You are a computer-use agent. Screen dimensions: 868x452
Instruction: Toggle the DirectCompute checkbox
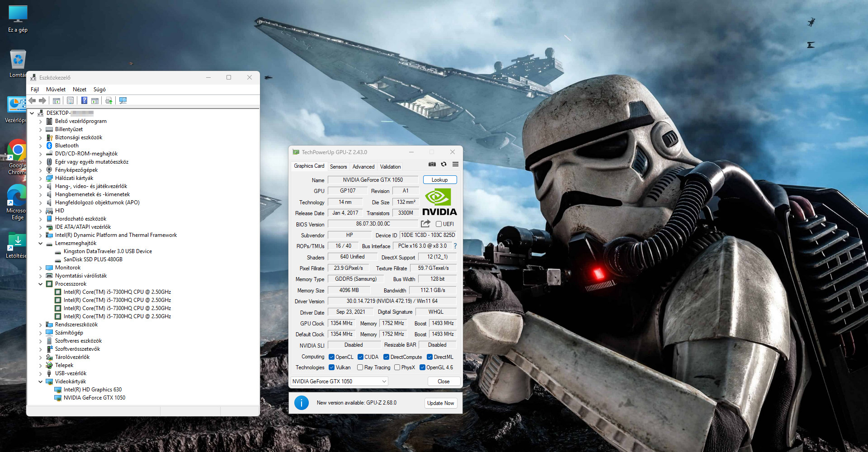[x=387, y=357]
